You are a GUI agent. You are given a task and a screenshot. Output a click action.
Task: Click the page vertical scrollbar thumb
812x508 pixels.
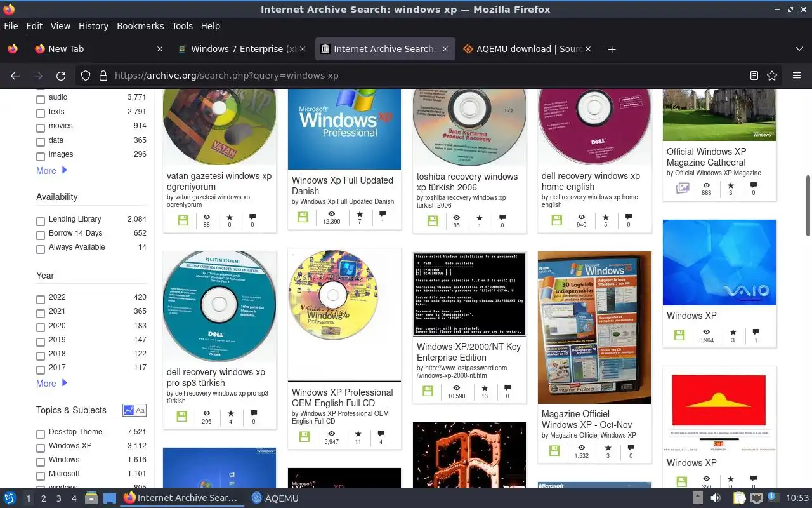tap(808, 204)
